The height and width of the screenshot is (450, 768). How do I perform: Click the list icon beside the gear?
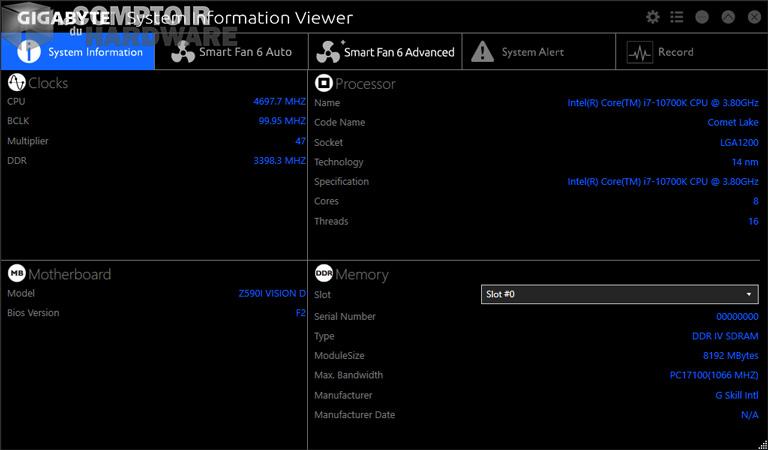coord(677,17)
